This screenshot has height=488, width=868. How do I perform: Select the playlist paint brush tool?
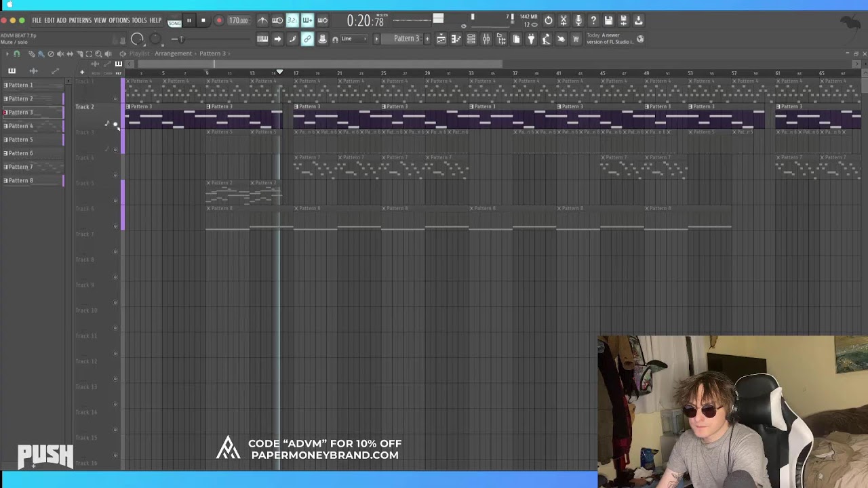[41, 54]
